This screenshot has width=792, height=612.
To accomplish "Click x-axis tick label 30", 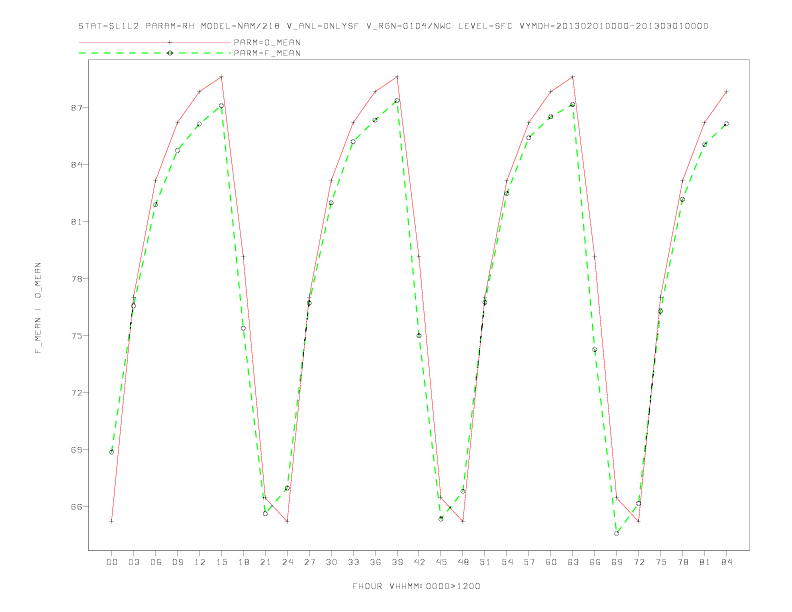I will (331, 562).
